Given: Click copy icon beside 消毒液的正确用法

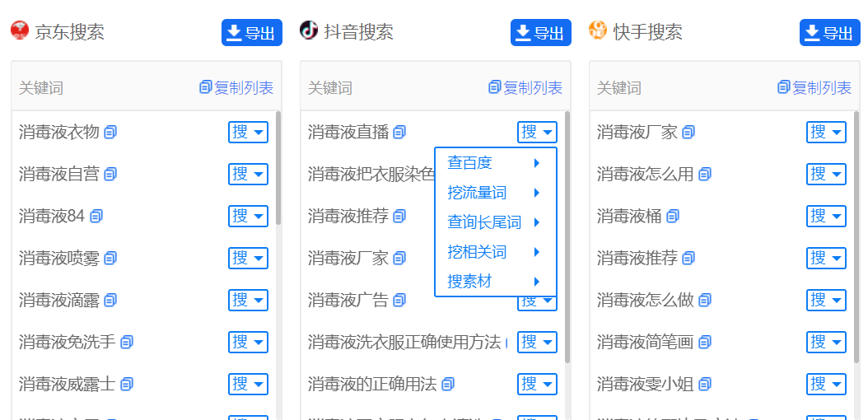Looking at the screenshot, I should [448, 384].
